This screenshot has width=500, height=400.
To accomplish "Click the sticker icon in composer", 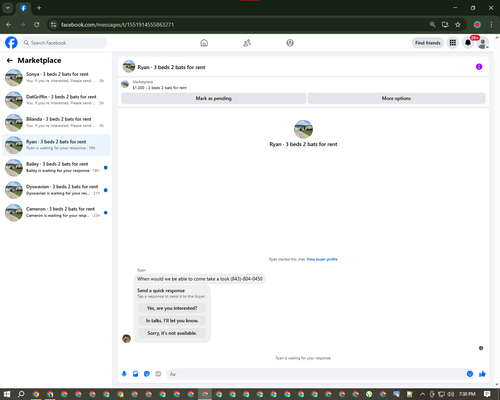I will [147, 374].
